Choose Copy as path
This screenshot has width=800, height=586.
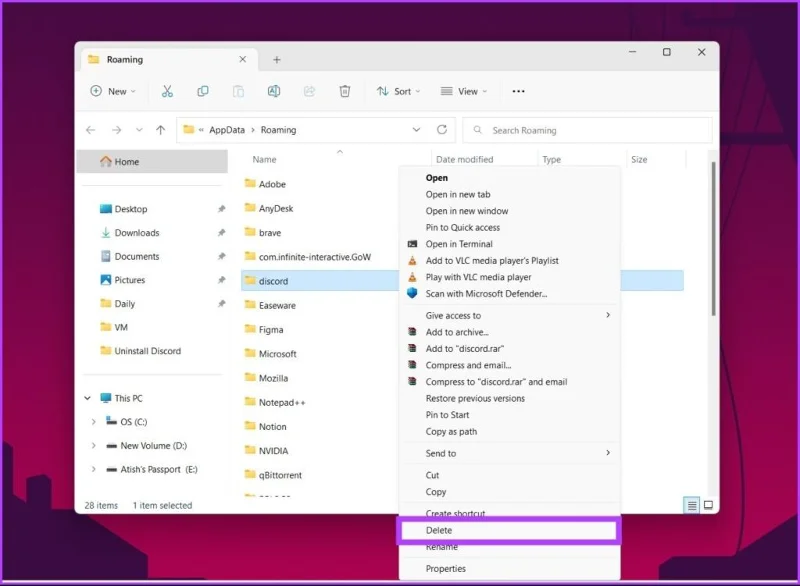click(x=509, y=431)
